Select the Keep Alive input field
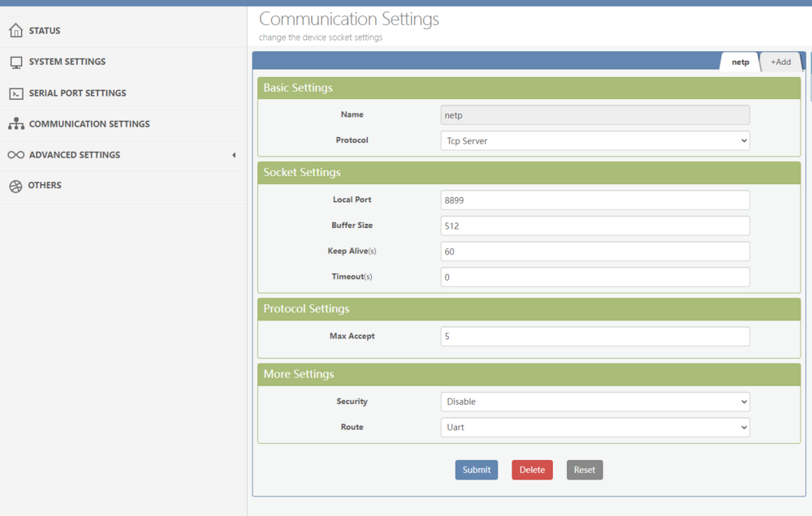The height and width of the screenshot is (516, 812). pos(594,252)
